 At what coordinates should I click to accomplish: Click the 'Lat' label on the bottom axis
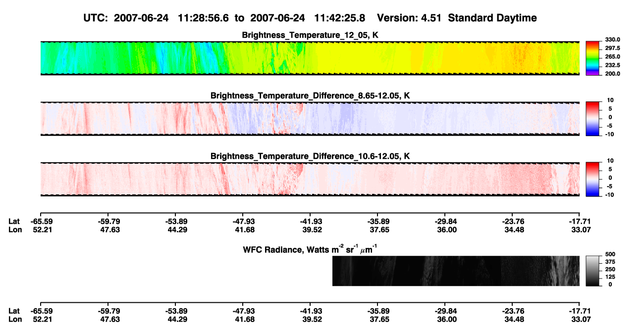tap(14, 311)
